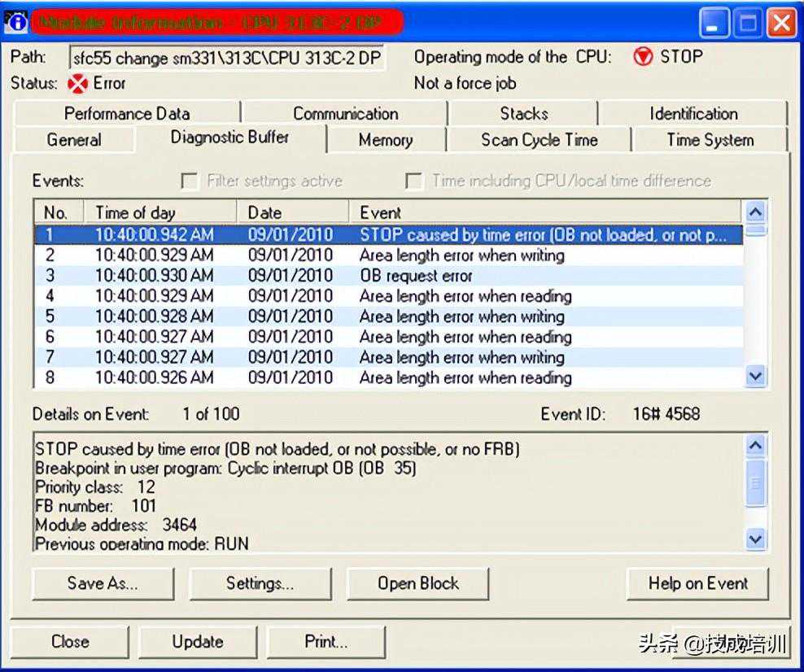Click the blue info icon in title bar
Image resolution: width=804 pixels, height=672 pixels.
(15, 22)
